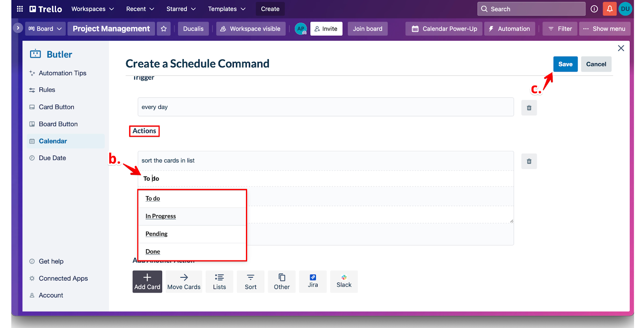Viewport: 644px width, 328px height.
Task: Star the Project Management board
Action: tap(163, 29)
